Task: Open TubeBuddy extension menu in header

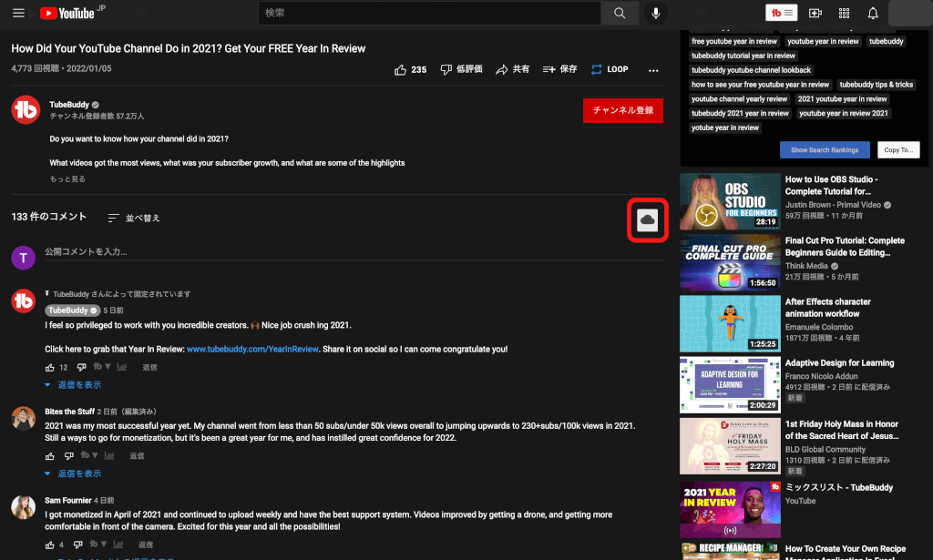Action: tap(782, 13)
